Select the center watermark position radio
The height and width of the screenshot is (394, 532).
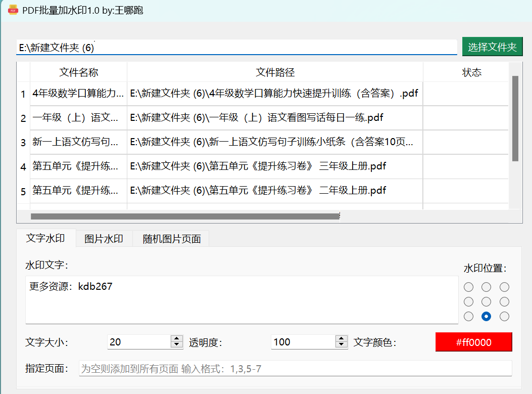point(486,301)
